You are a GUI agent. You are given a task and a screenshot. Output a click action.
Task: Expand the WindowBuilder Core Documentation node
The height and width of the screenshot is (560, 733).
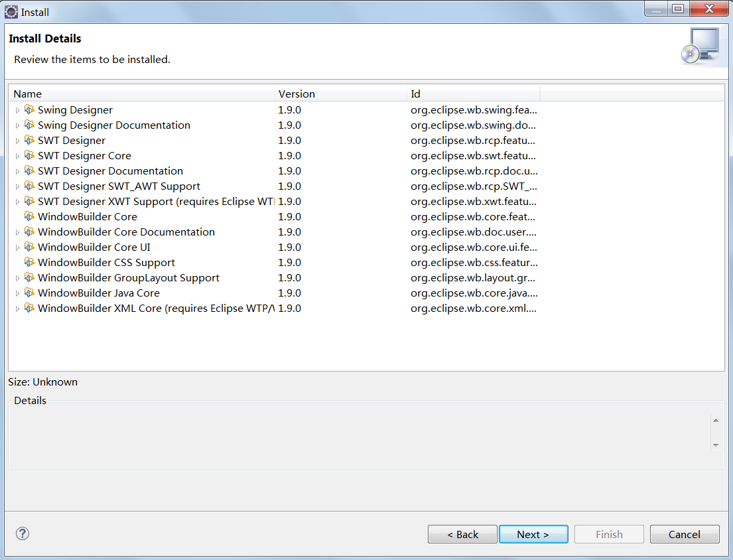coord(17,232)
